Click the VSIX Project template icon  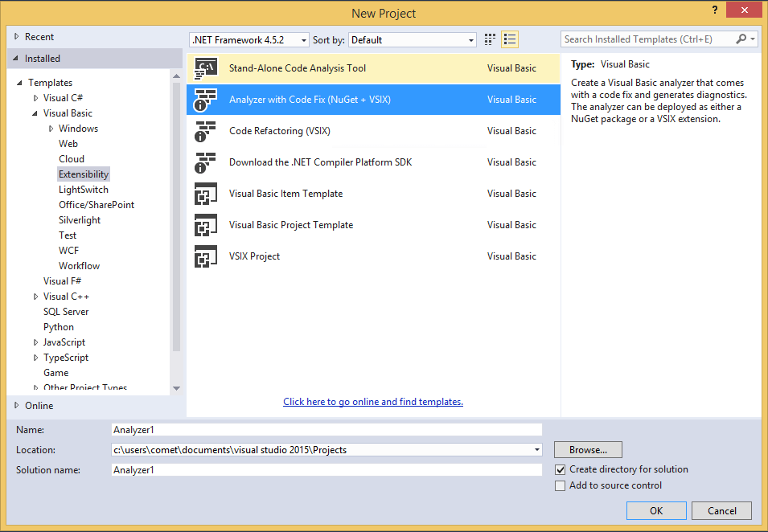point(206,256)
